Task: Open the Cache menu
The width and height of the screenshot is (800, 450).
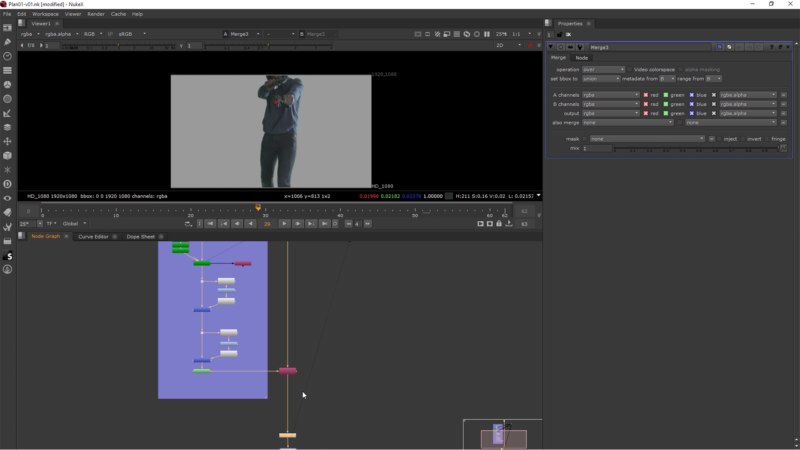Action: click(x=118, y=14)
